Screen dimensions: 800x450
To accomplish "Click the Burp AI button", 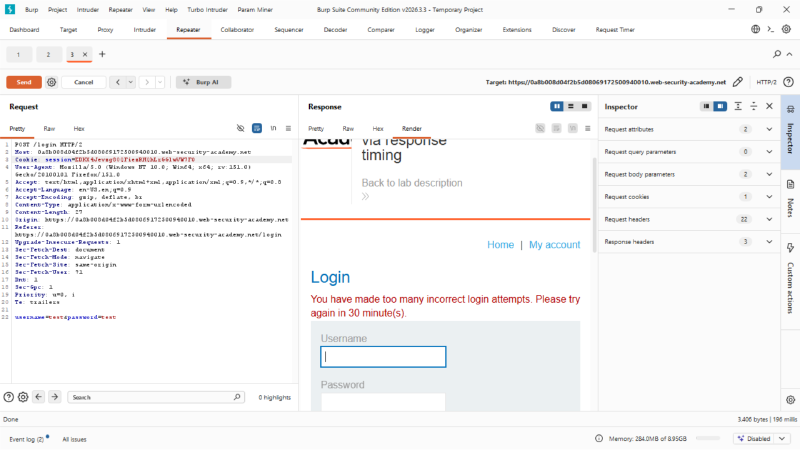I will click(x=204, y=82).
